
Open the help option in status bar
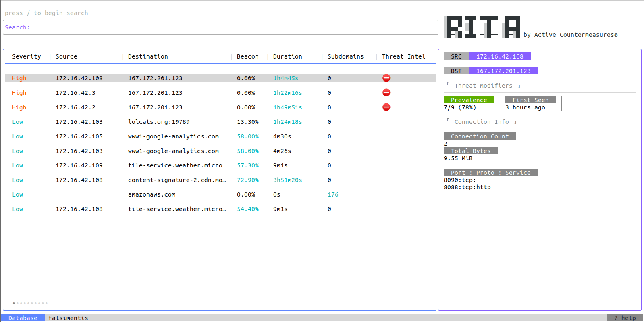tap(625, 318)
